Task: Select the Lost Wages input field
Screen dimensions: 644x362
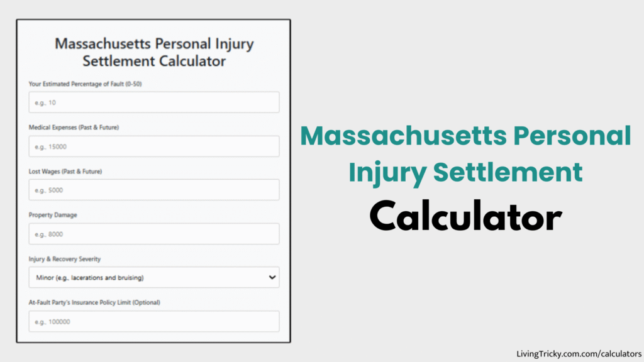Action: click(x=153, y=190)
